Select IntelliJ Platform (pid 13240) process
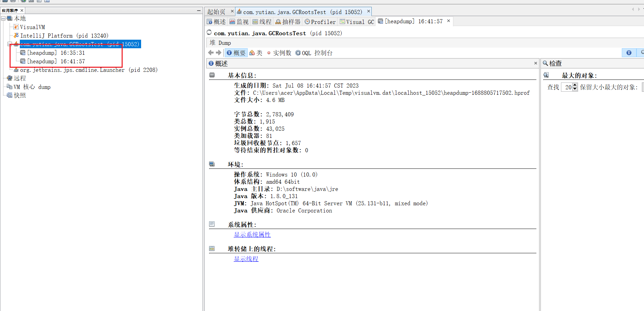The height and width of the screenshot is (311, 644). 64,36
